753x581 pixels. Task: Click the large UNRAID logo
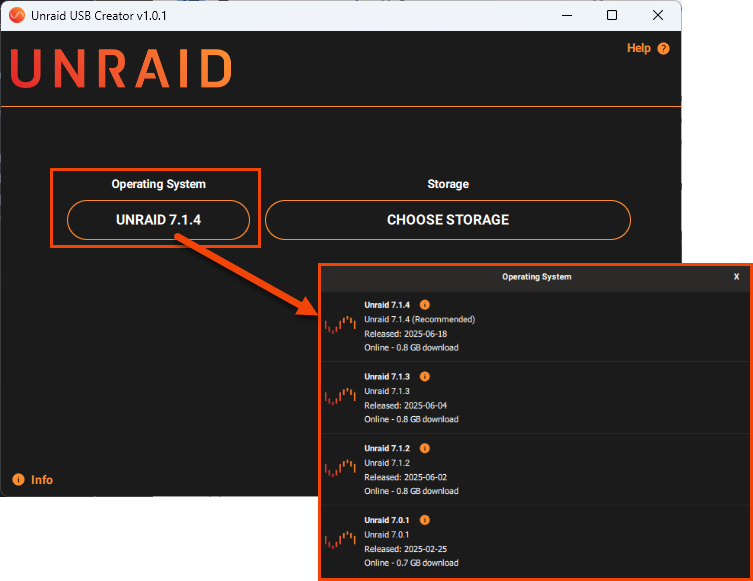(x=121, y=68)
